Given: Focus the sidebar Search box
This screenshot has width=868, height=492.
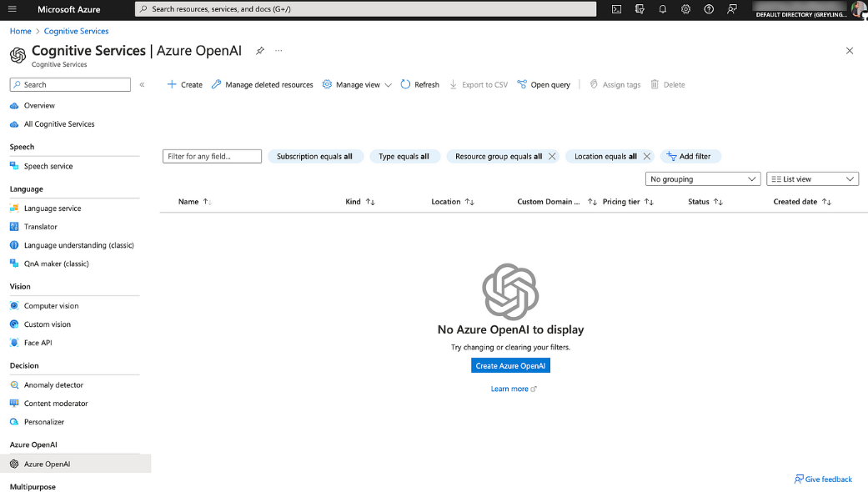Looking at the screenshot, I should tap(70, 85).
